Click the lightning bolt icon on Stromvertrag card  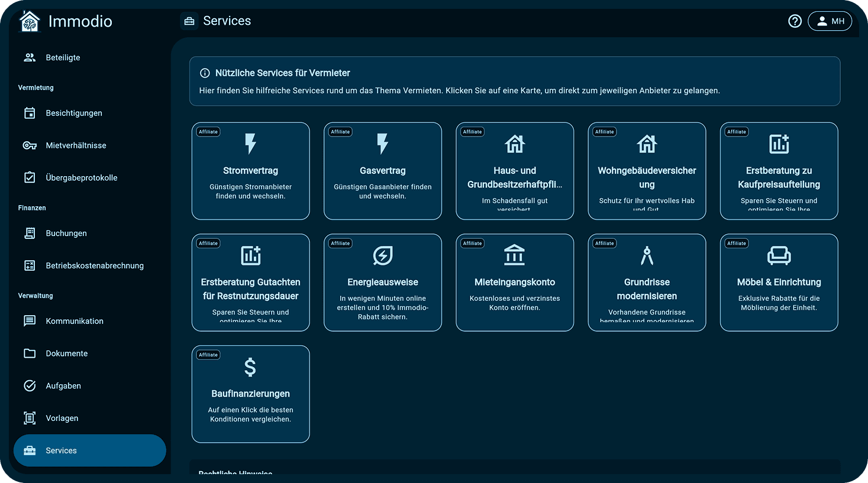click(251, 144)
